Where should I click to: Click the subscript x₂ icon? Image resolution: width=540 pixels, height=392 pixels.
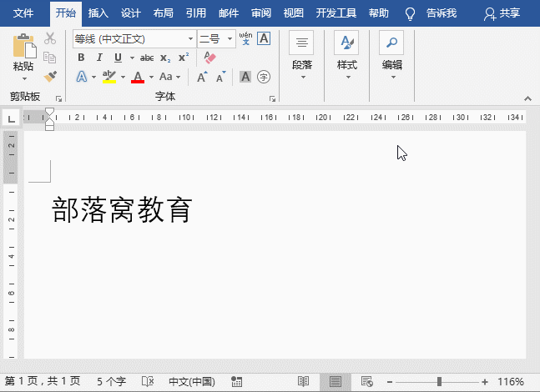165,58
